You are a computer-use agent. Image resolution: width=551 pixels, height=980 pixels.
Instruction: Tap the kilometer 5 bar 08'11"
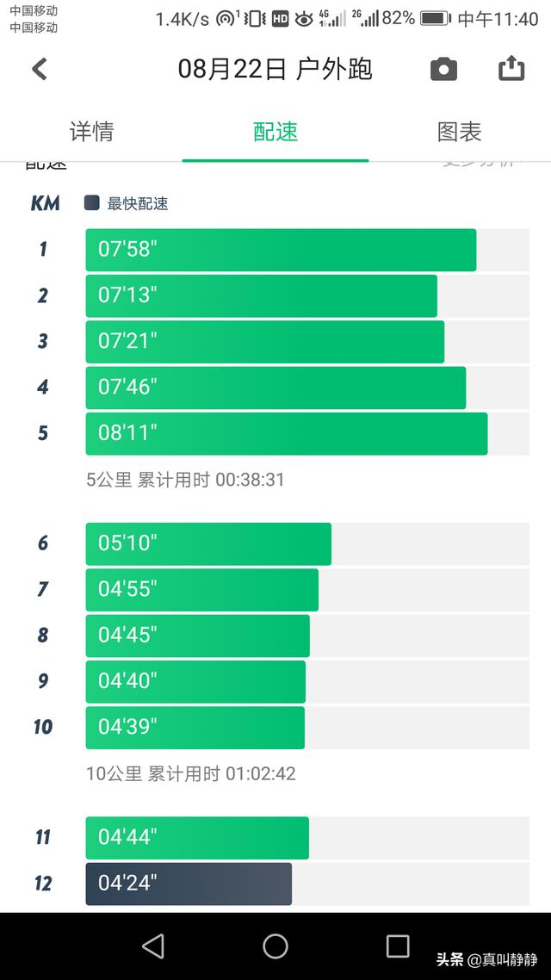[286, 433]
